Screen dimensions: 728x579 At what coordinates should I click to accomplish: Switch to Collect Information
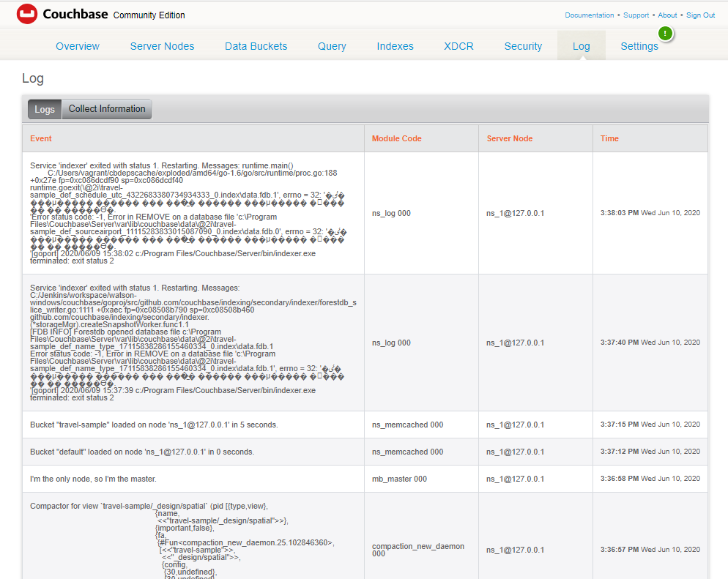pos(107,109)
